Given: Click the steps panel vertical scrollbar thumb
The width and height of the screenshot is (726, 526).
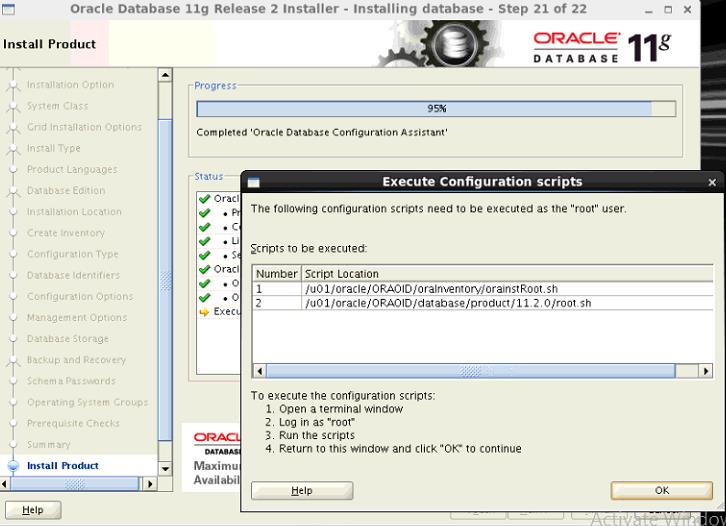Looking at the screenshot, I should [165, 280].
